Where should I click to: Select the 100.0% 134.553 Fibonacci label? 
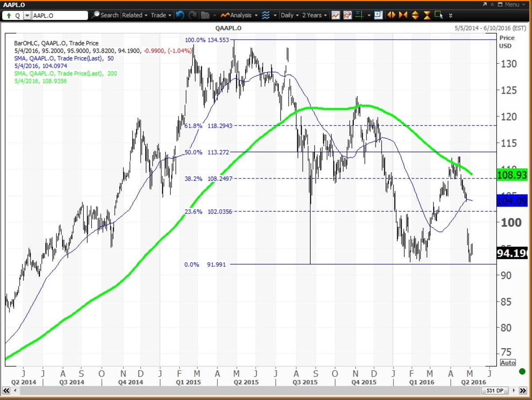207,40
